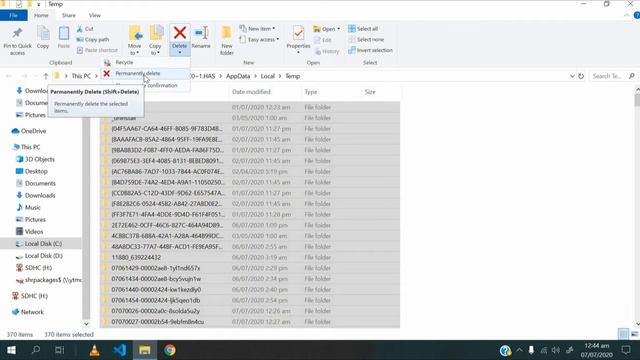Viewport: 640px width, 360px height.
Task: Select Music in navigation pane
Action: 33,207
